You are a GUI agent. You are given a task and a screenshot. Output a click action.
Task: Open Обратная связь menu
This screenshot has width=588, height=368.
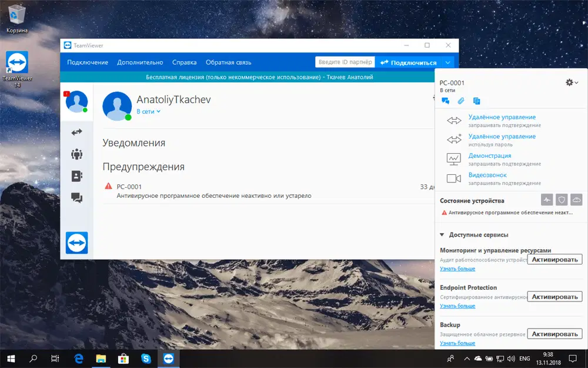[228, 62]
